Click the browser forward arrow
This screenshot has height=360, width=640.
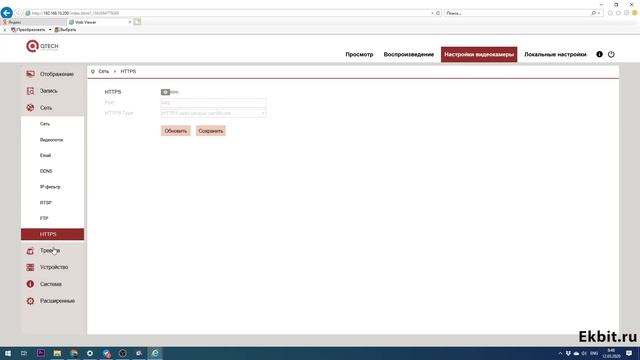(18, 13)
